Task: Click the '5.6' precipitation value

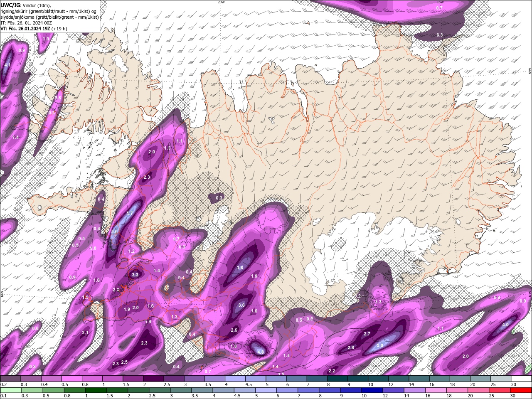Action: [x=115, y=232]
